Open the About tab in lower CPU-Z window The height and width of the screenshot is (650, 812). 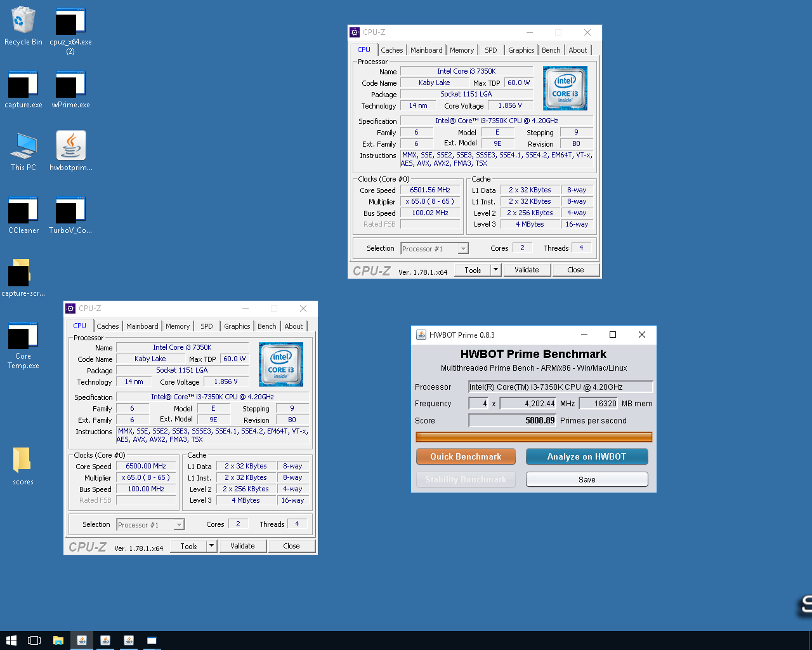[x=294, y=326]
